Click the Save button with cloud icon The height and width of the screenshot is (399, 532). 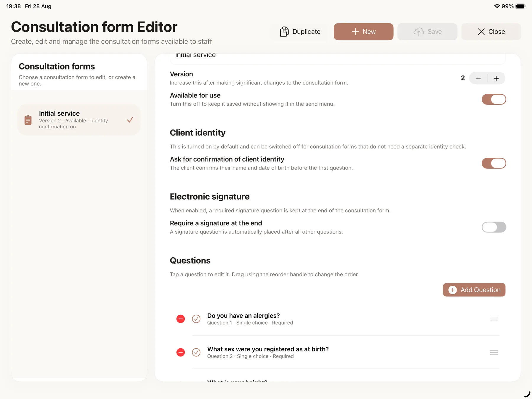(427, 32)
